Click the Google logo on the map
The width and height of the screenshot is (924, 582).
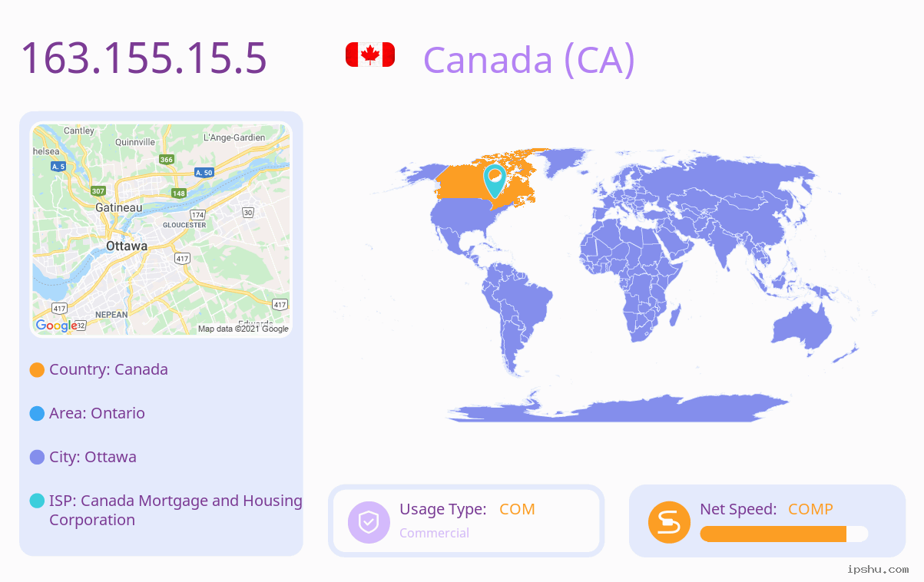(x=56, y=326)
